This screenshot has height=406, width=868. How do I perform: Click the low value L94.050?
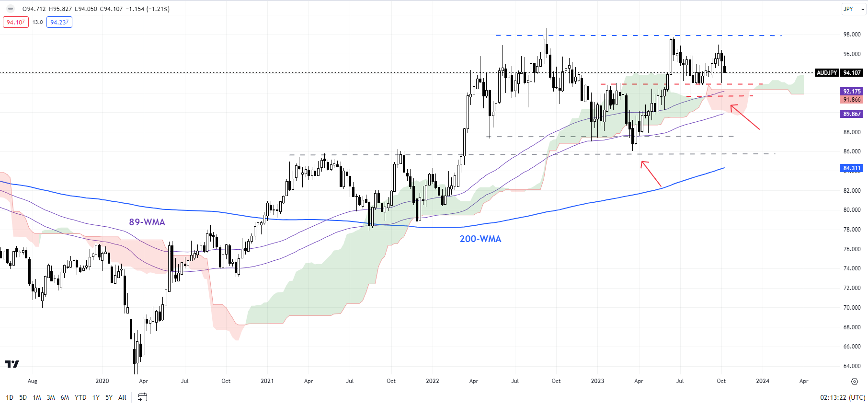(86, 9)
